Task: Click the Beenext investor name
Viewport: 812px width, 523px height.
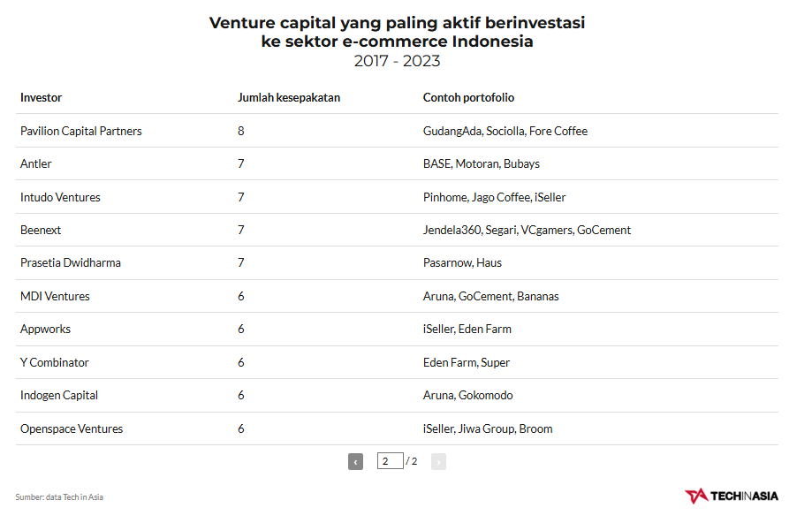Action: (x=41, y=230)
